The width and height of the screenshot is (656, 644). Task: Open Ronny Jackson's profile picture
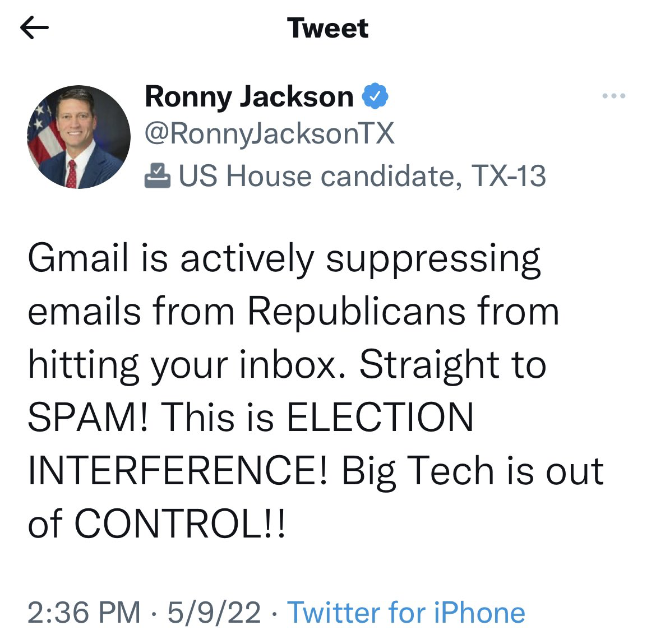[78, 137]
